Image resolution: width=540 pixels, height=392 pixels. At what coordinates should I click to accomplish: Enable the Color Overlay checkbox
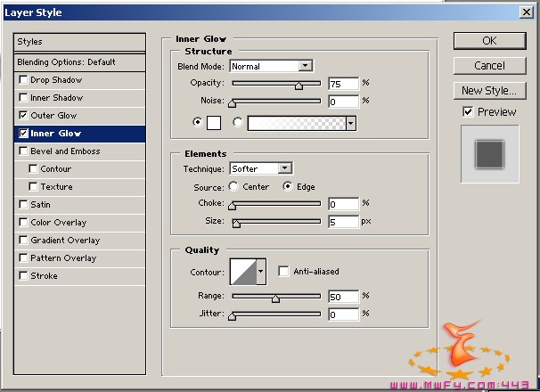23,222
